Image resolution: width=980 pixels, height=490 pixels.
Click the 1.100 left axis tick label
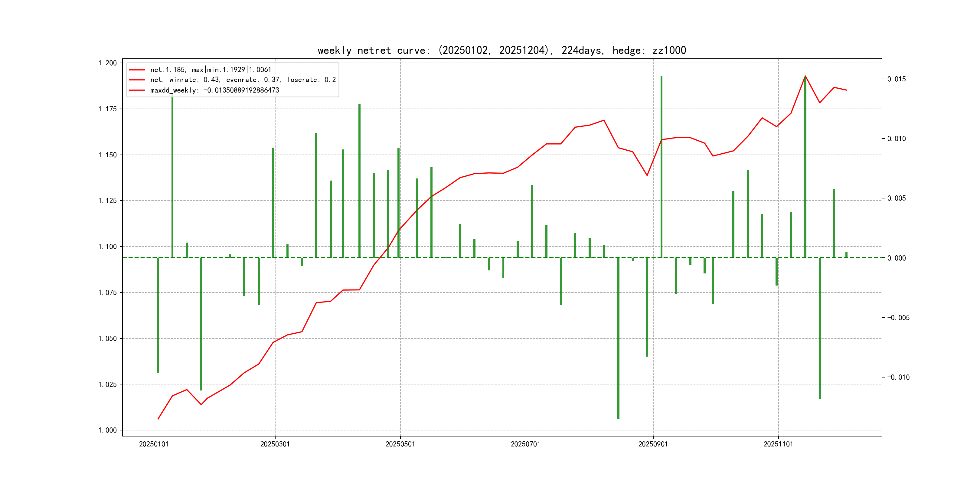point(108,247)
